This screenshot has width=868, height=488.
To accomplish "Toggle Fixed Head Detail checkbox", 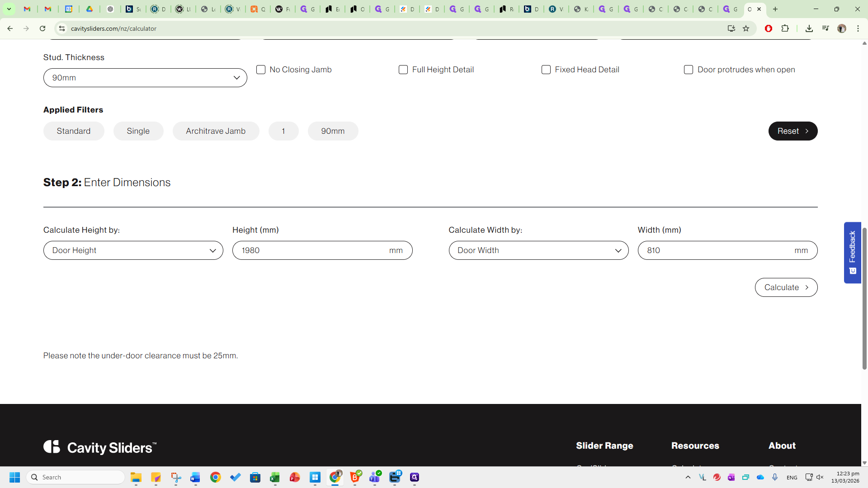I will click(546, 70).
